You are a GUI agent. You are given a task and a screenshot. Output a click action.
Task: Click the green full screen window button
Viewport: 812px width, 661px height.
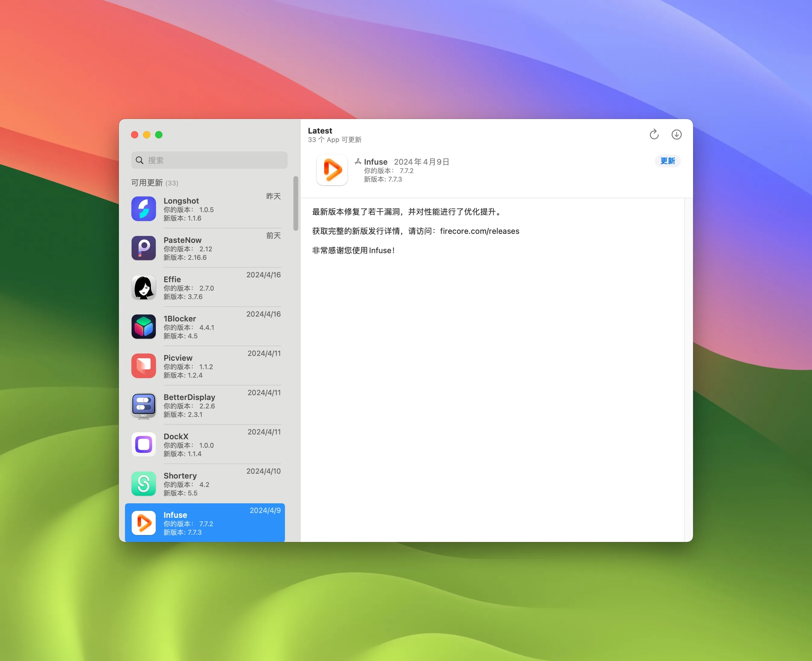pyautogui.click(x=159, y=135)
